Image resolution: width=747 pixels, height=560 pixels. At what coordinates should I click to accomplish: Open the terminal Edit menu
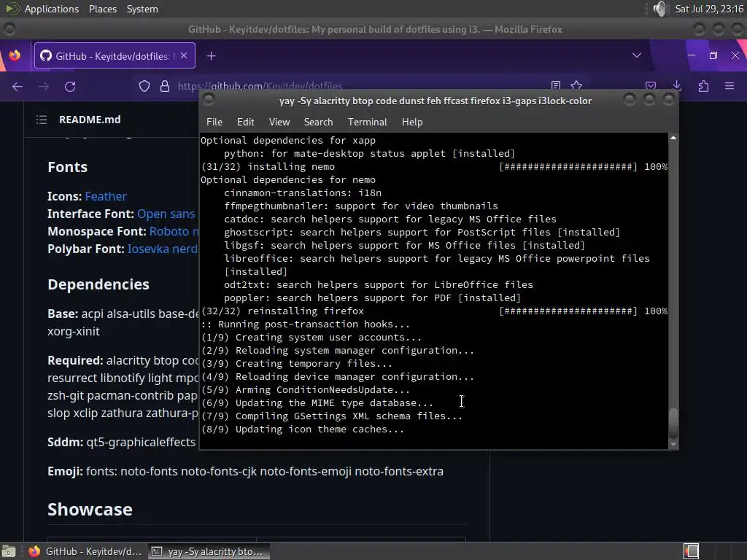click(245, 122)
